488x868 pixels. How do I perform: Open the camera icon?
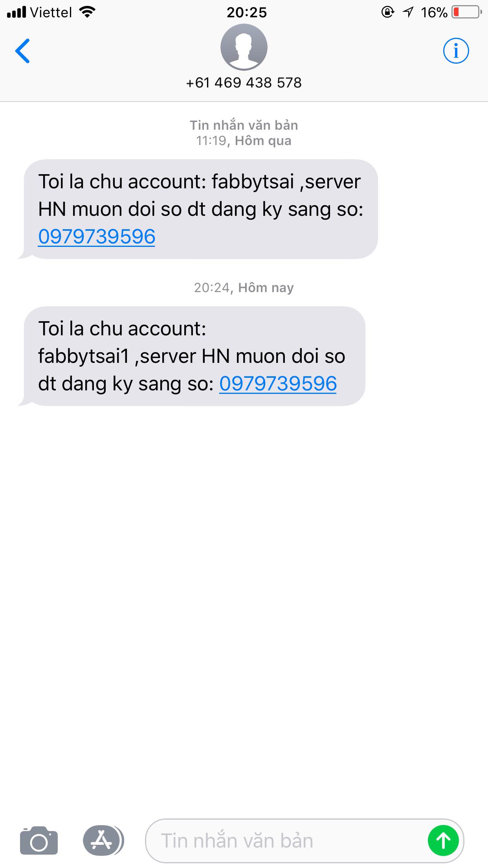click(x=39, y=840)
